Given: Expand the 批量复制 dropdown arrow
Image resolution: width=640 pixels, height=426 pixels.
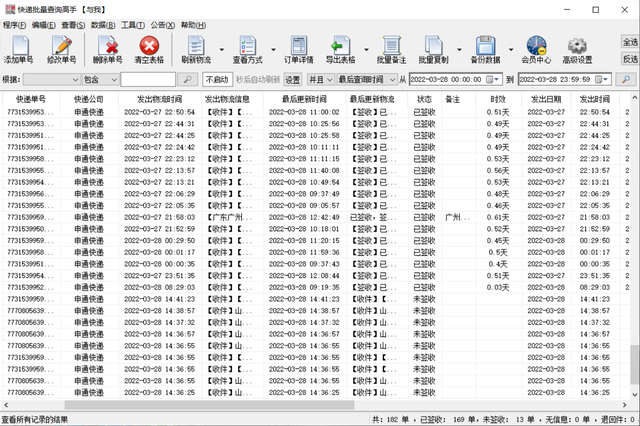Looking at the screenshot, I should pos(459,49).
